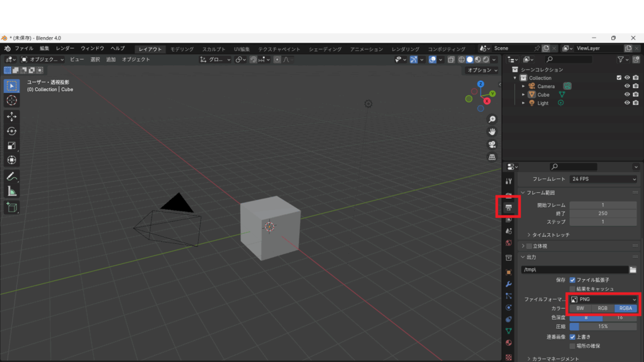Toggle gizmo display button in viewport header
This screenshot has width=644, height=362.
(414, 60)
